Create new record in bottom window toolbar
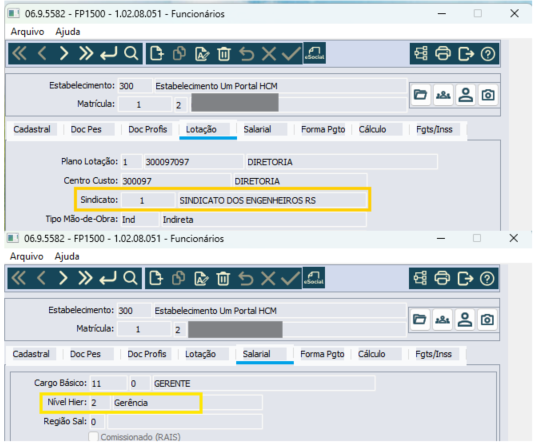This screenshot has height=446, width=536. click(156, 278)
